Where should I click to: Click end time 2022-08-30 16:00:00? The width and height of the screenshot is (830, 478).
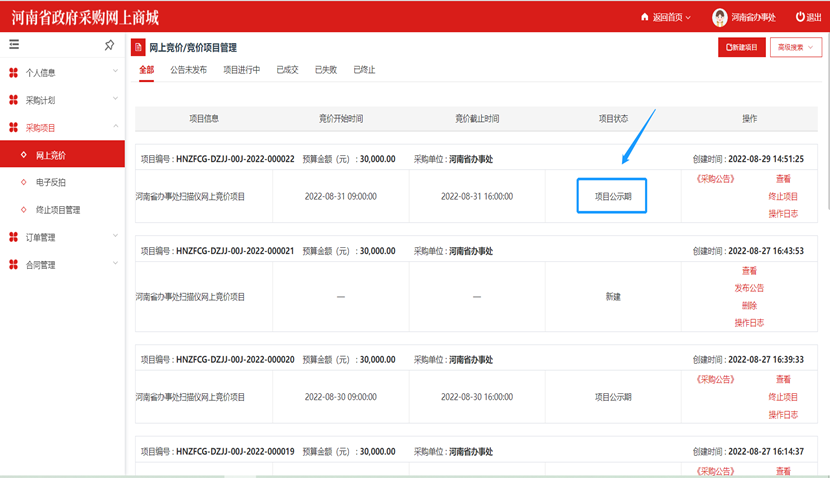click(x=477, y=397)
